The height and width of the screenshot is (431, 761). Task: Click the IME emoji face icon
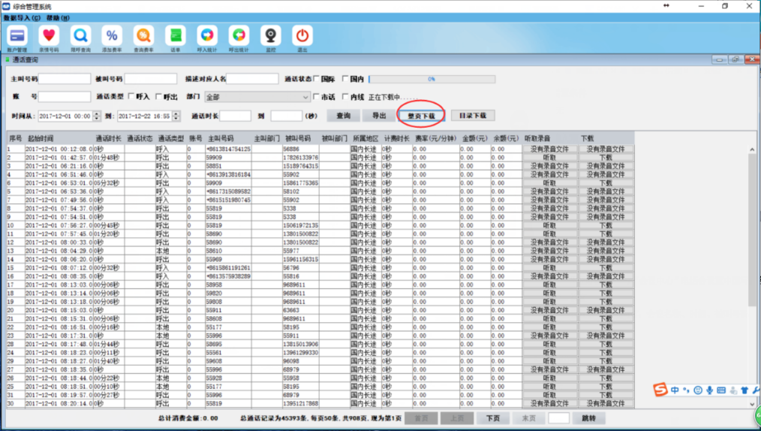[698, 390]
